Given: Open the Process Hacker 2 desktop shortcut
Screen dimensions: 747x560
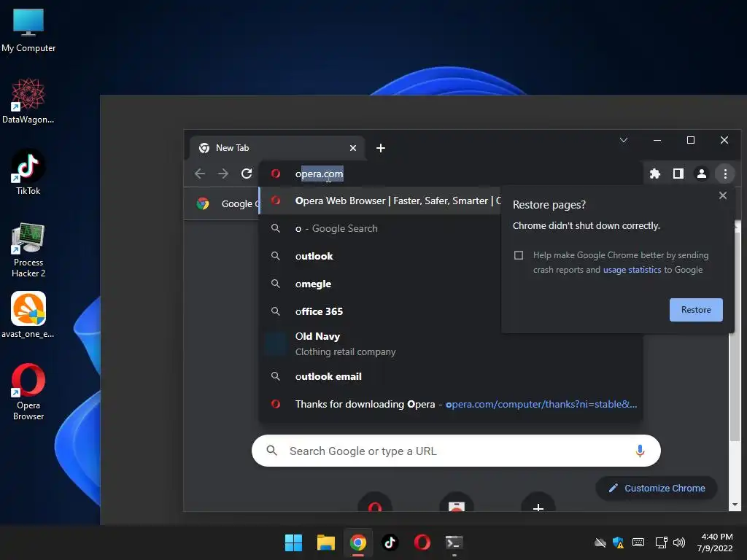Looking at the screenshot, I should click(28, 250).
